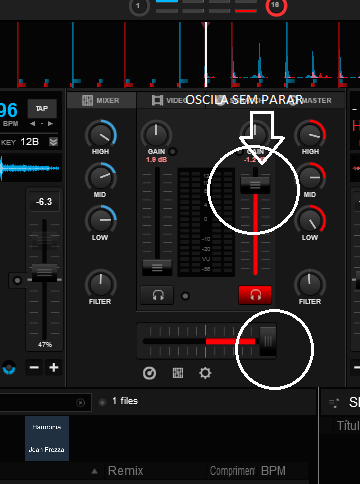Disable the red right deck headphone cue

(255, 295)
